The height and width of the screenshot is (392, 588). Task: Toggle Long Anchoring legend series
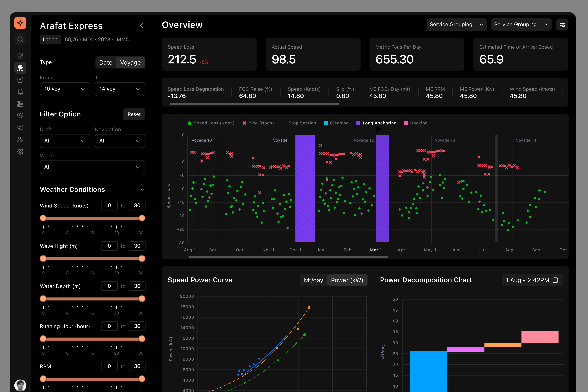pyautogui.click(x=376, y=123)
